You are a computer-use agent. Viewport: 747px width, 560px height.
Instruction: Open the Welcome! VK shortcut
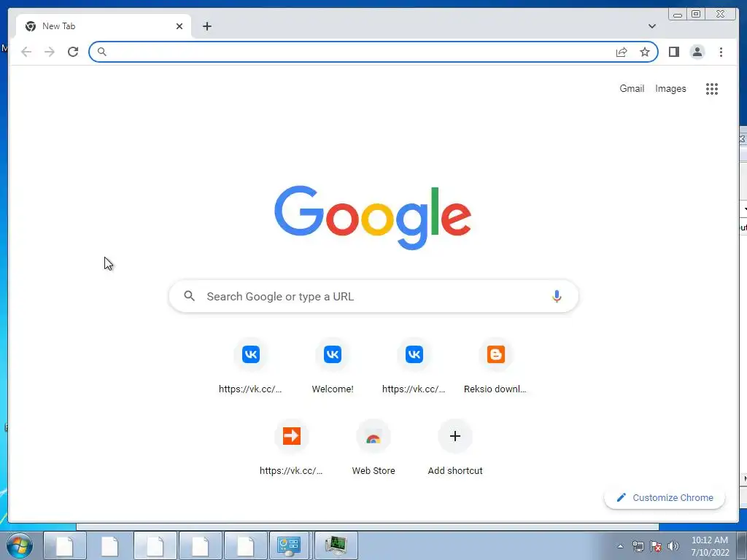pos(333,367)
